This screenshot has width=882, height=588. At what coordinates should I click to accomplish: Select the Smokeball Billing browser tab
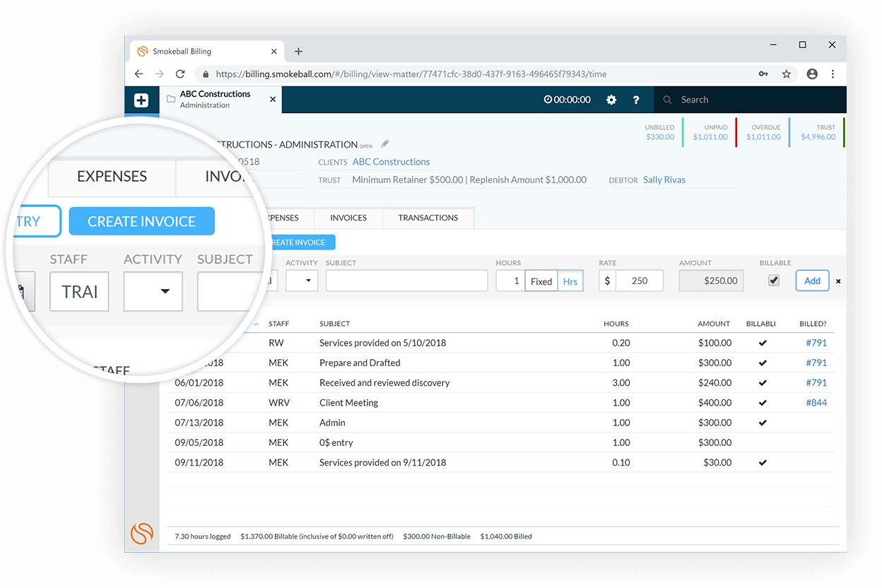(x=205, y=52)
